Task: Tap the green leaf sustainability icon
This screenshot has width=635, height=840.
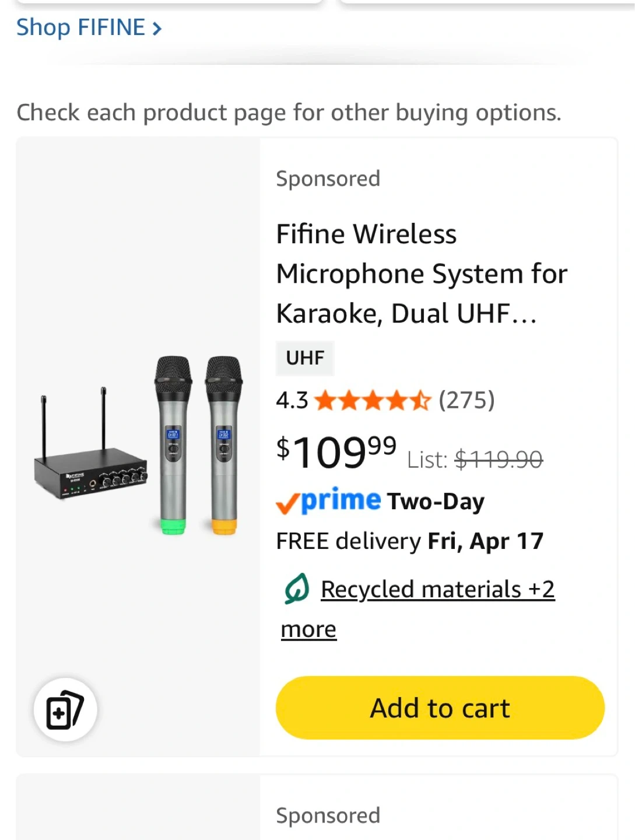Action: pyautogui.click(x=297, y=589)
